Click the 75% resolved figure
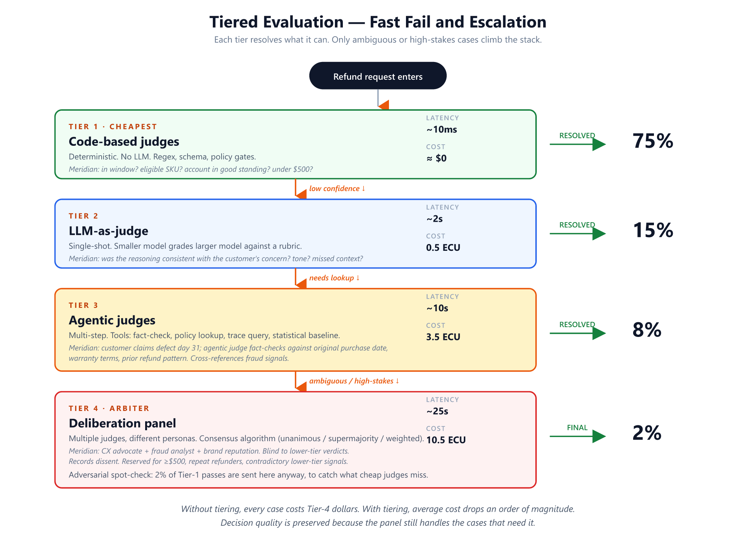This screenshot has width=756, height=536. point(653,141)
